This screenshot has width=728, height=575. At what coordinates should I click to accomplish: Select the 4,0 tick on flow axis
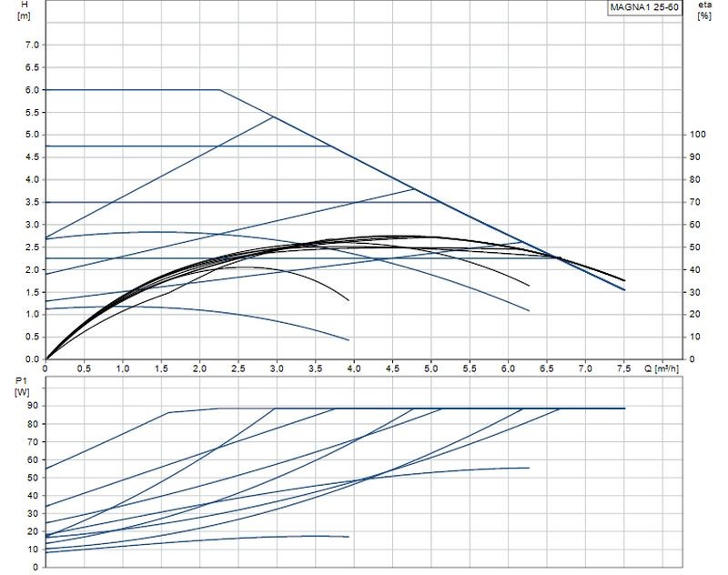[x=354, y=368]
